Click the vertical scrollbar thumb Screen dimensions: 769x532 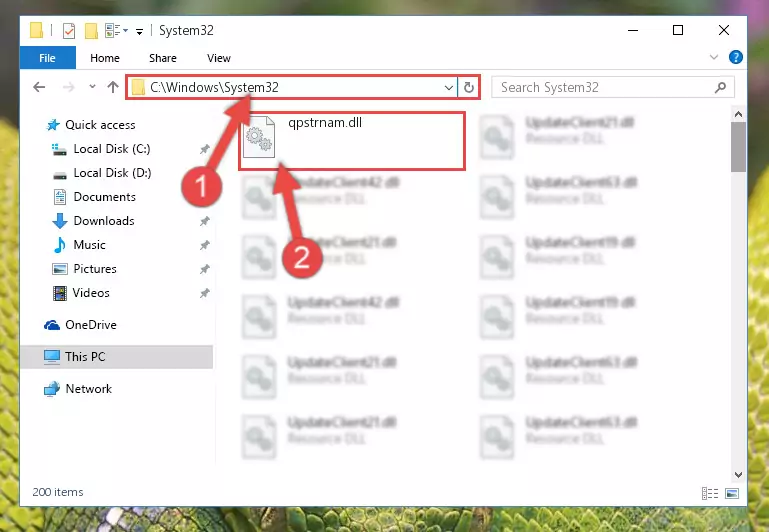pyautogui.click(x=738, y=147)
